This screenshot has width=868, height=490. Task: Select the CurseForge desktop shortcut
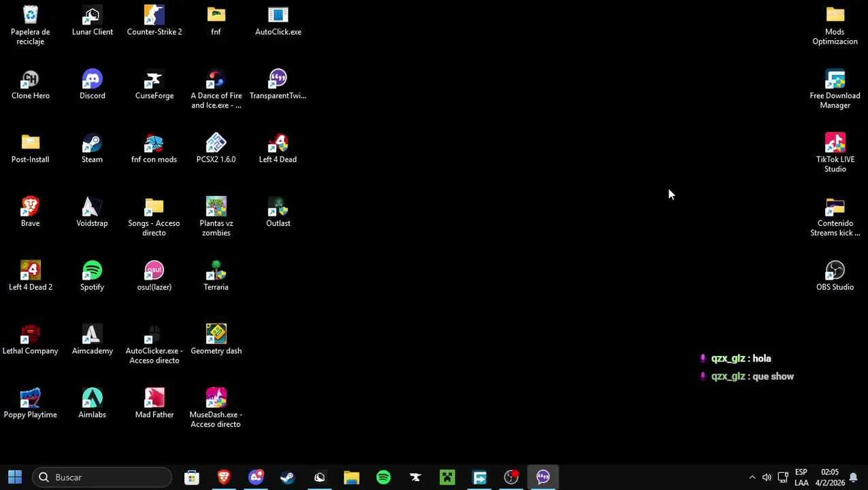pyautogui.click(x=154, y=84)
